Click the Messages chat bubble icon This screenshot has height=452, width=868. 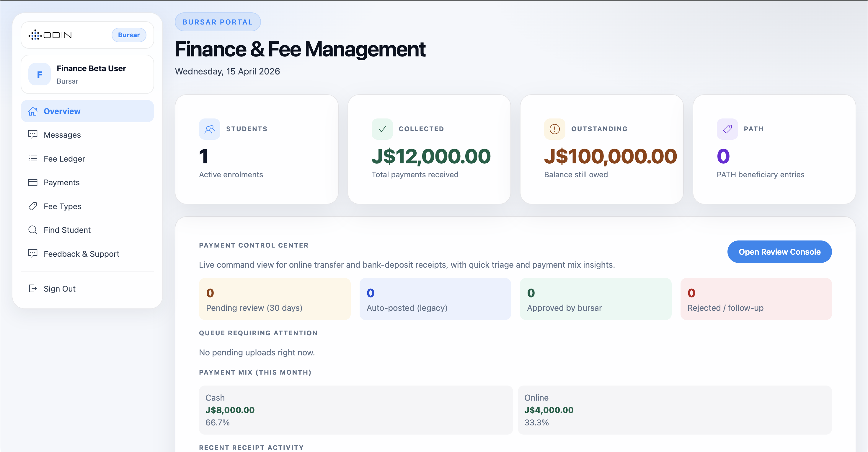pos(33,134)
